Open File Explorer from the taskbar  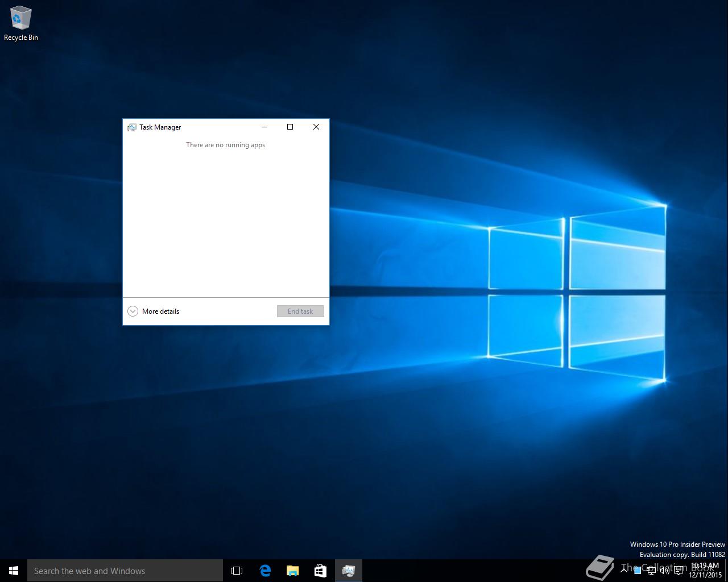click(x=293, y=571)
